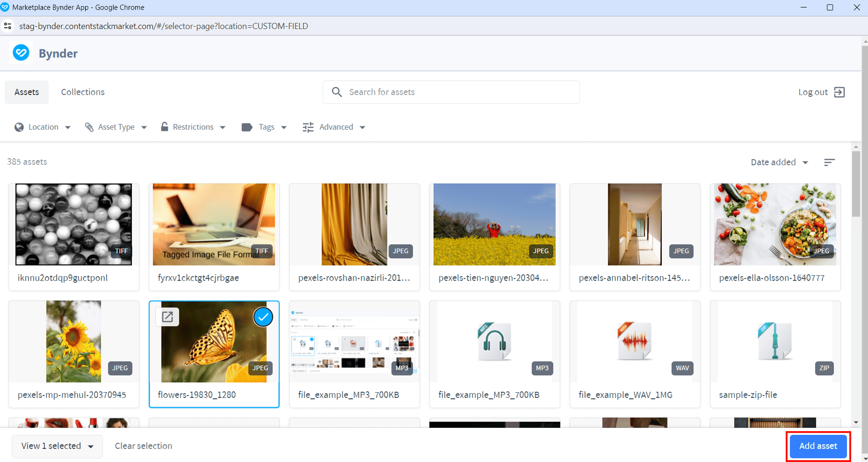Open the Restrictions filter dropdown
Viewport: 868px width, 462px height.
(x=222, y=127)
